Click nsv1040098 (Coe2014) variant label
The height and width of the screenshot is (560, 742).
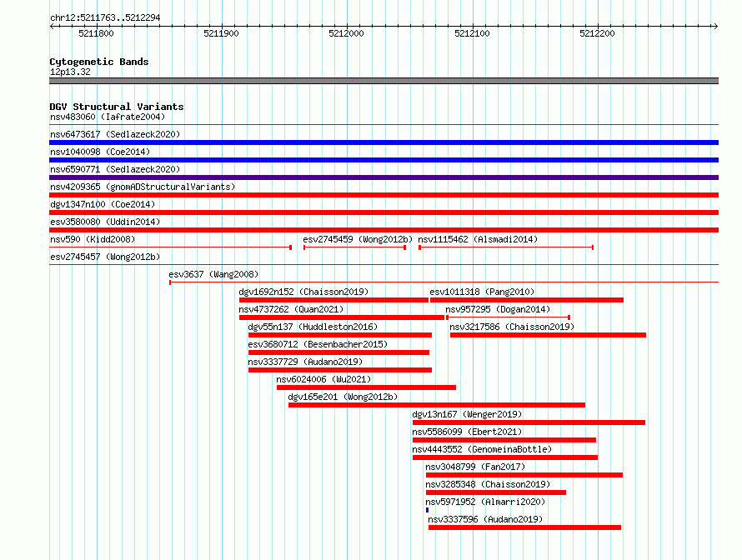(x=100, y=152)
